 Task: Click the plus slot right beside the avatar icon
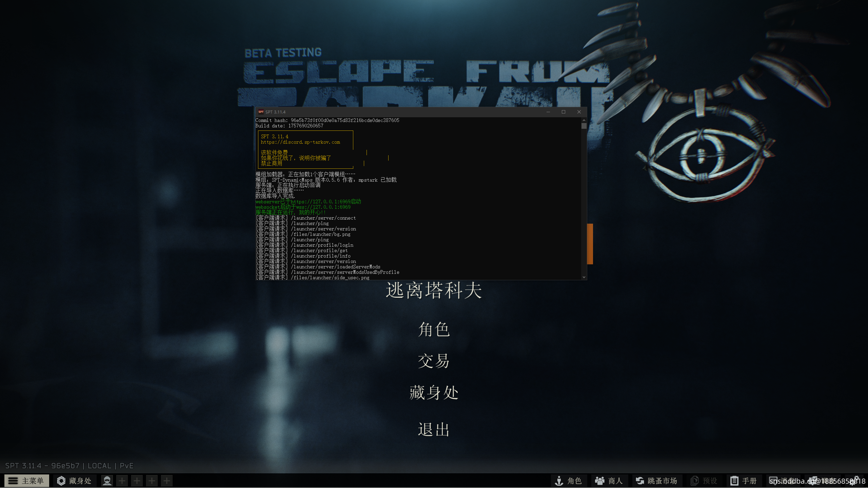(x=122, y=481)
